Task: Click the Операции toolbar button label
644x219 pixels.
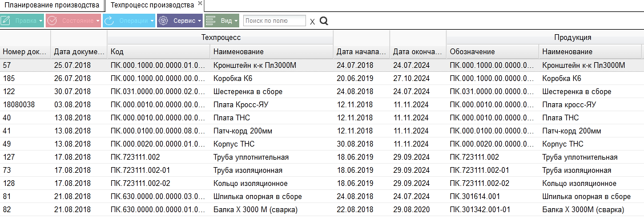Action: pos(133,21)
